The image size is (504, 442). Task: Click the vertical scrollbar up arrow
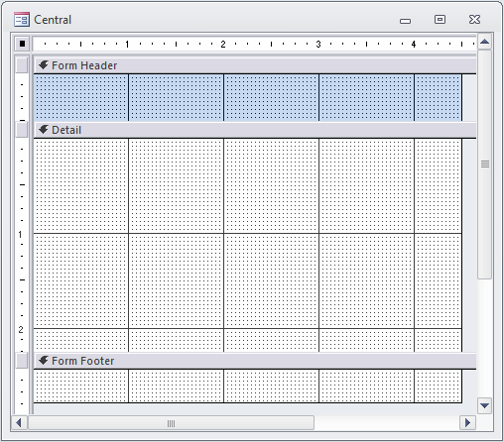click(x=484, y=42)
